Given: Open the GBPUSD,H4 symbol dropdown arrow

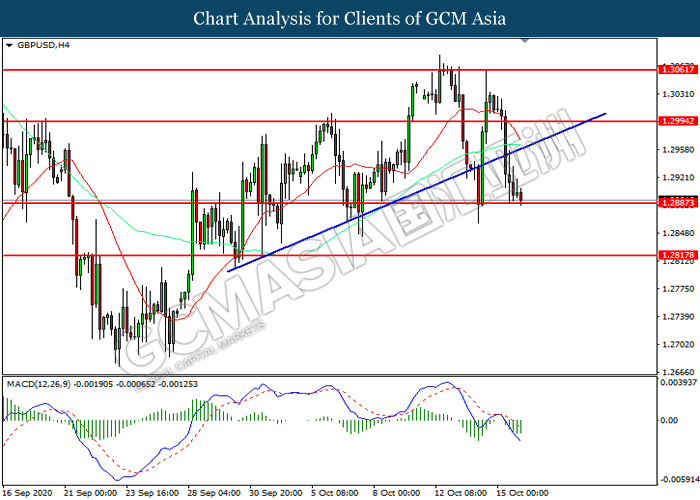Looking at the screenshot, I should 9,45.
